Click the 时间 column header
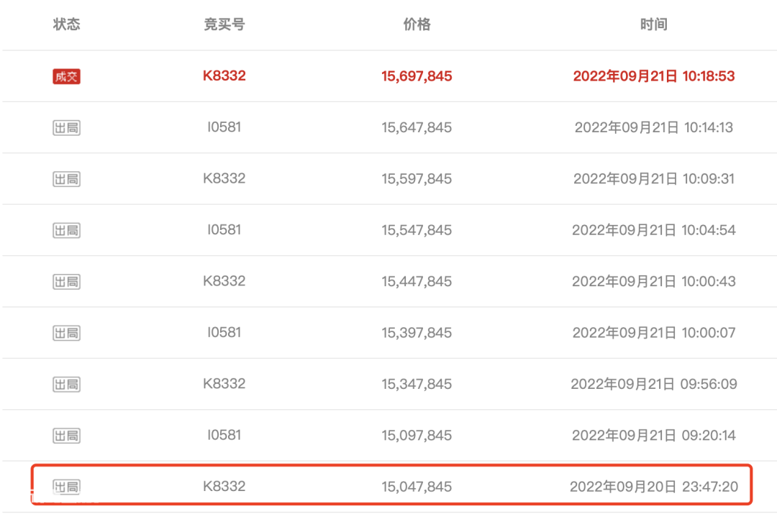Image resolution: width=777 pixels, height=532 pixels. tap(653, 24)
